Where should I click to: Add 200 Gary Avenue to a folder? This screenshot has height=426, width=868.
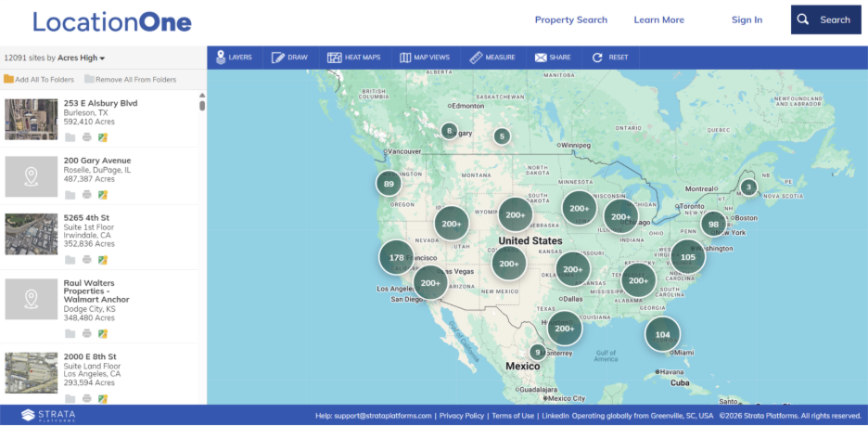point(70,195)
